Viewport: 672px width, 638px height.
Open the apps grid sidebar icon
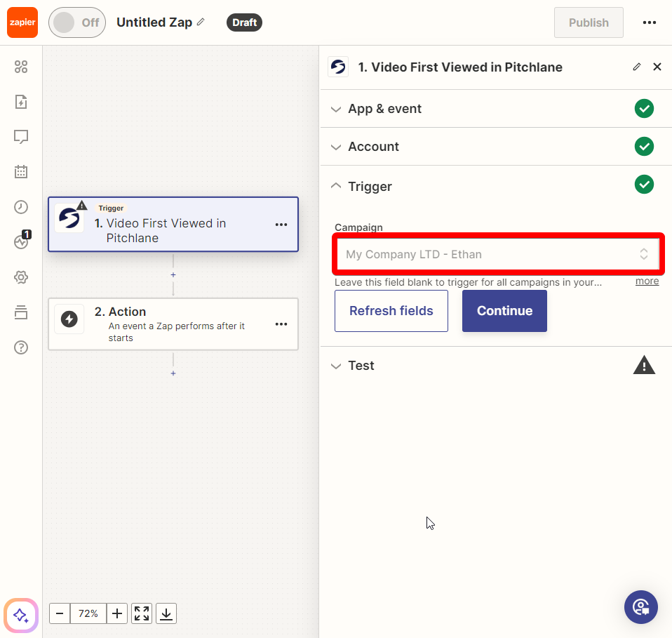coord(21,67)
